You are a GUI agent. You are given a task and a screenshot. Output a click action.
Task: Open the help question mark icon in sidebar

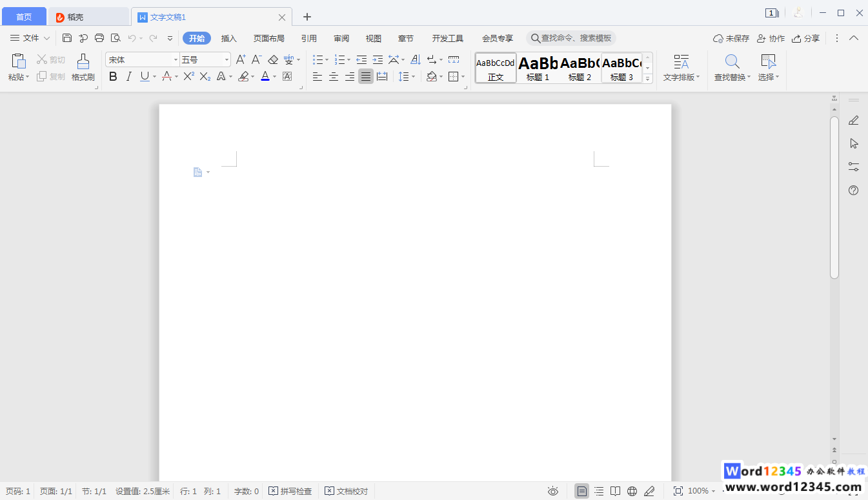point(853,190)
